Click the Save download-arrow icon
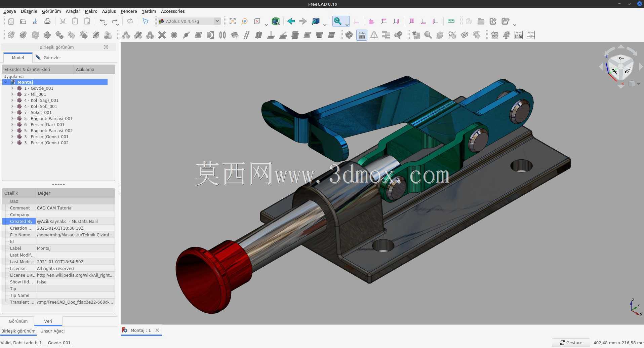The height and width of the screenshot is (348, 644). pyautogui.click(x=35, y=22)
